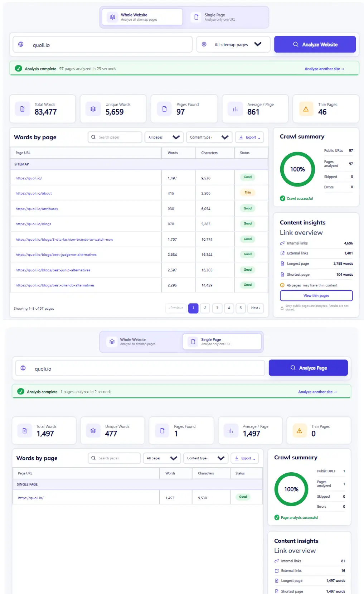Click top URL input containing quoli.io
The image size is (364, 594).
[x=103, y=44]
